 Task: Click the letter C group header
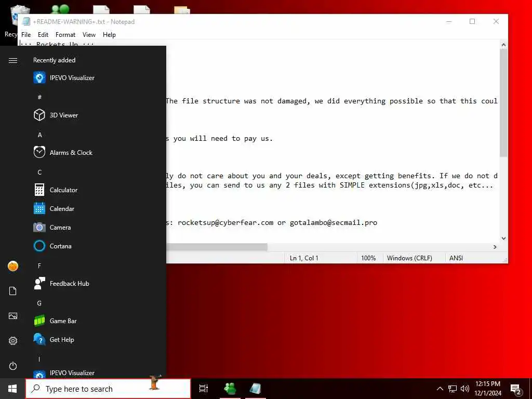tap(39, 172)
